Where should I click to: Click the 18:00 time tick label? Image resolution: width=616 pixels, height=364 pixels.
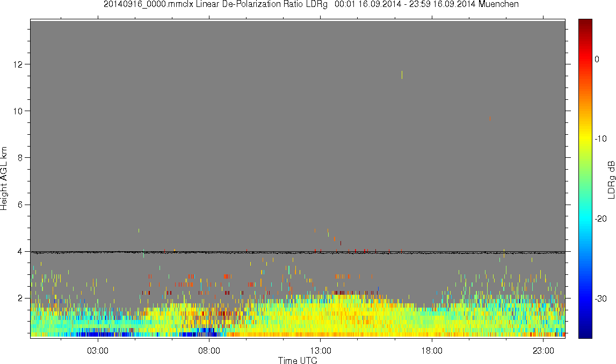click(x=432, y=351)
